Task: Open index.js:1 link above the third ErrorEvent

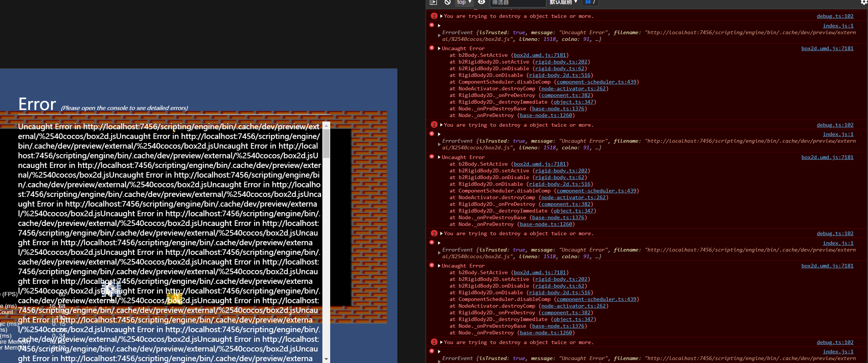Action: (838, 243)
